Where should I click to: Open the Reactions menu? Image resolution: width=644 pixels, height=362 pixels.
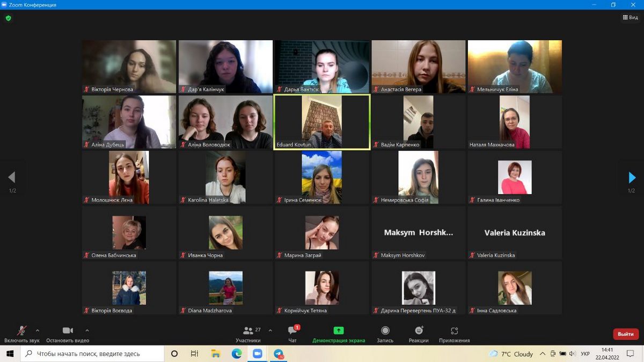[x=419, y=334]
